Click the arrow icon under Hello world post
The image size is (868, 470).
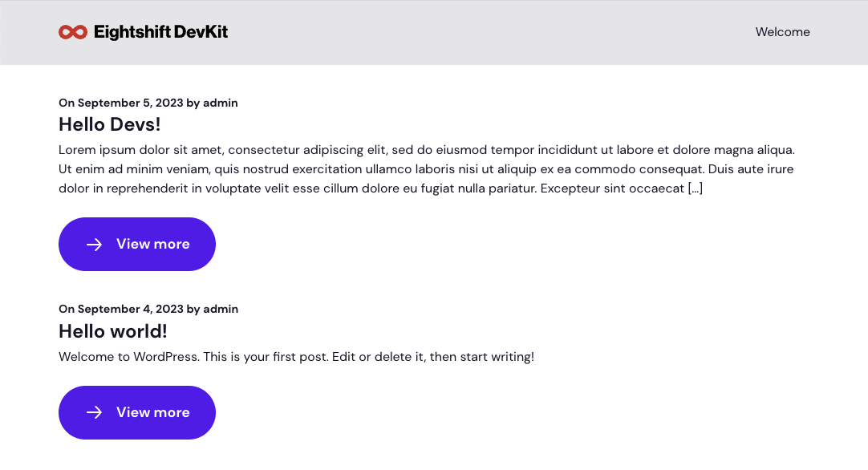coord(94,412)
